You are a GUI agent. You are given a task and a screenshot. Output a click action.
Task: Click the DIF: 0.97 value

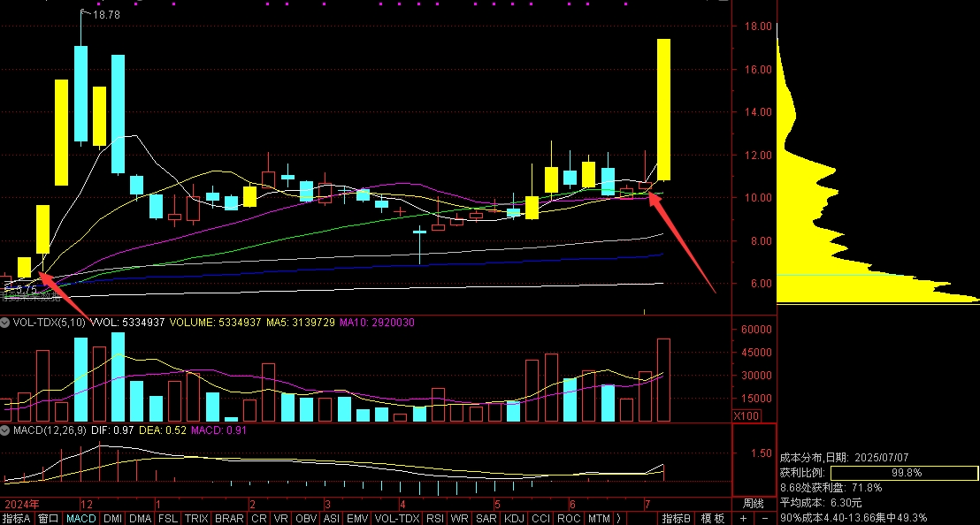point(112,430)
